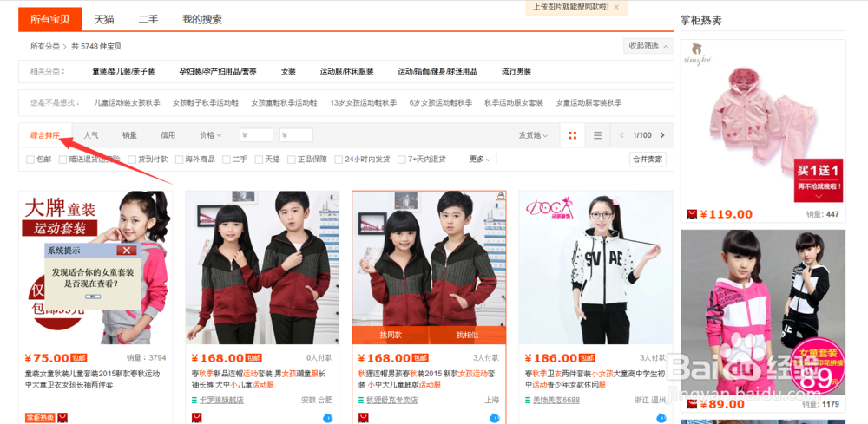Expand the 买1送1 promo chevron
Screen dimensions: 868x424
point(819,196)
